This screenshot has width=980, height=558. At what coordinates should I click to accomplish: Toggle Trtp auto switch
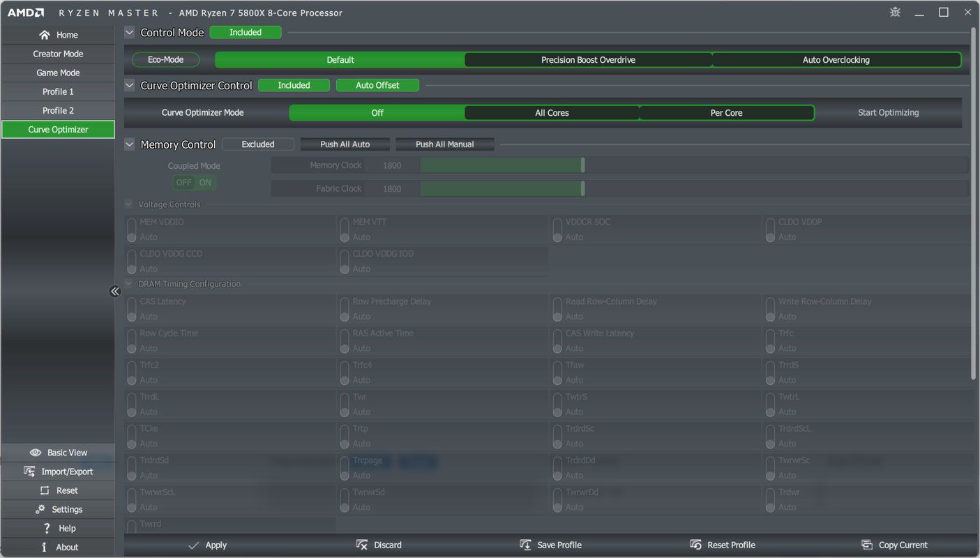pyautogui.click(x=345, y=436)
